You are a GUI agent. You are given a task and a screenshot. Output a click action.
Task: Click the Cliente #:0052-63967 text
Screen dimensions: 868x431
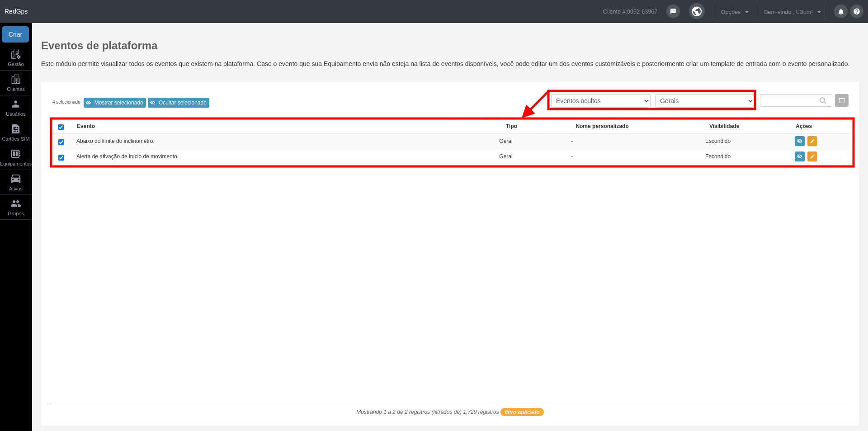point(630,12)
